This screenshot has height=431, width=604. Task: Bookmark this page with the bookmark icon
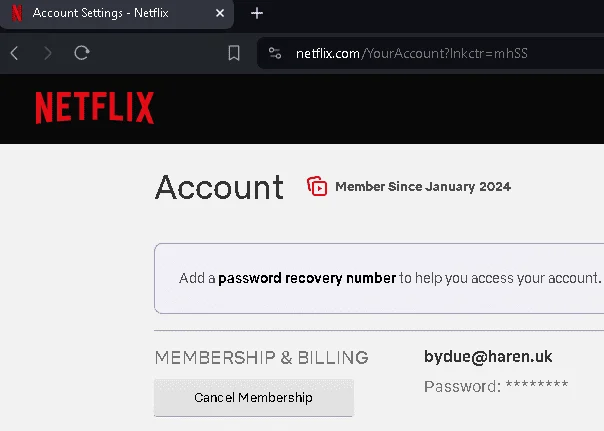coord(234,53)
